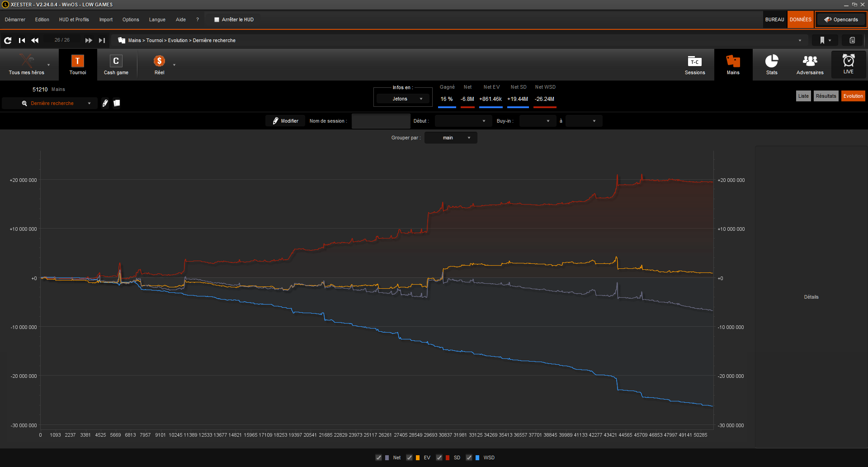Open the Buy-in maximum dropdown after à
This screenshot has width=868, height=467.
(x=584, y=121)
